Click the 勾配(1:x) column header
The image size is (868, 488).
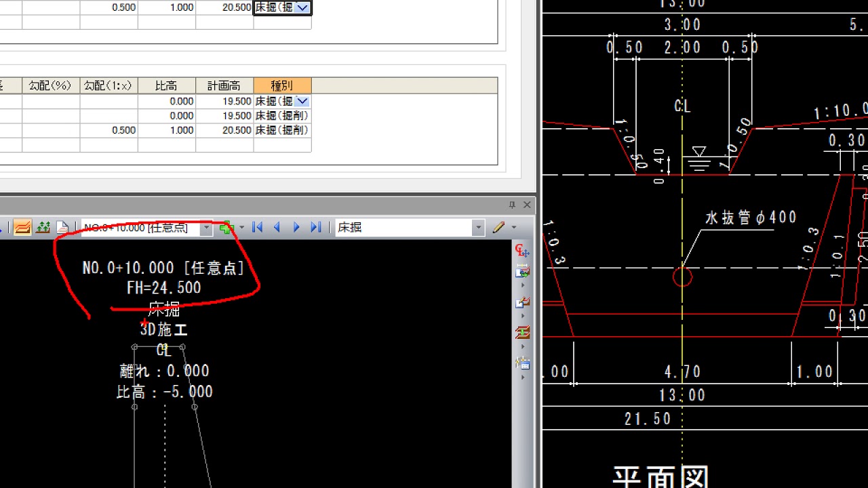[109, 86]
